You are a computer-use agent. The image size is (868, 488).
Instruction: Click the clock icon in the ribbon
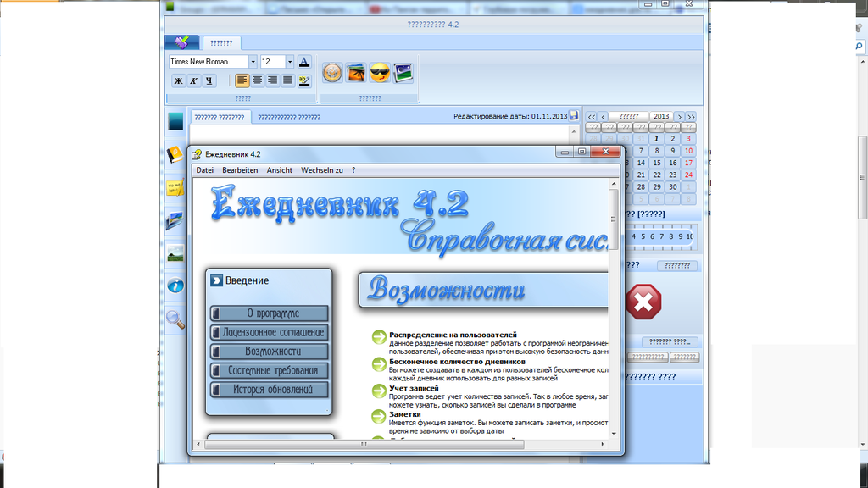click(x=333, y=73)
